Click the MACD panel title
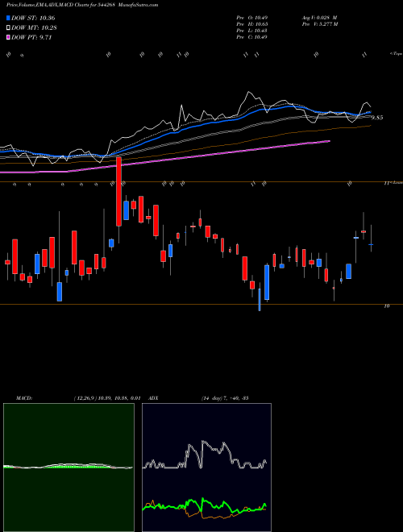Viewport: 403px width, 532px height. pyautogui.click(x=24, y=398)
